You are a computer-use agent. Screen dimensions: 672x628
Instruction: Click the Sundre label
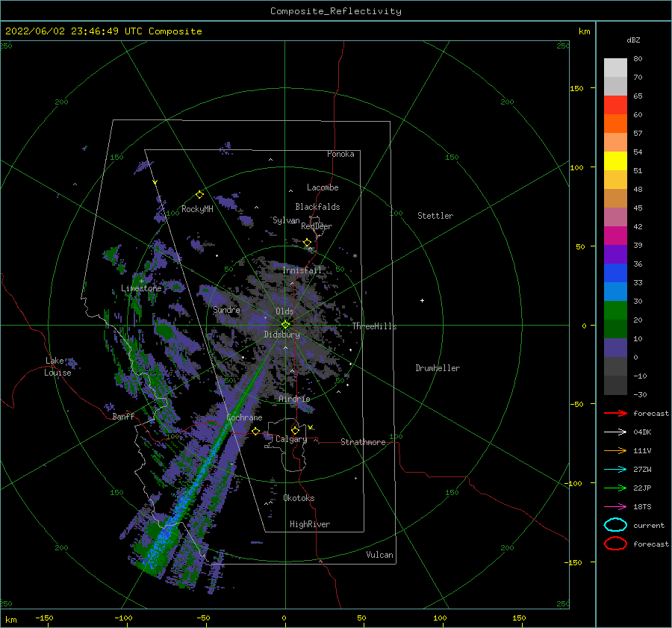(x=226, y=310)
